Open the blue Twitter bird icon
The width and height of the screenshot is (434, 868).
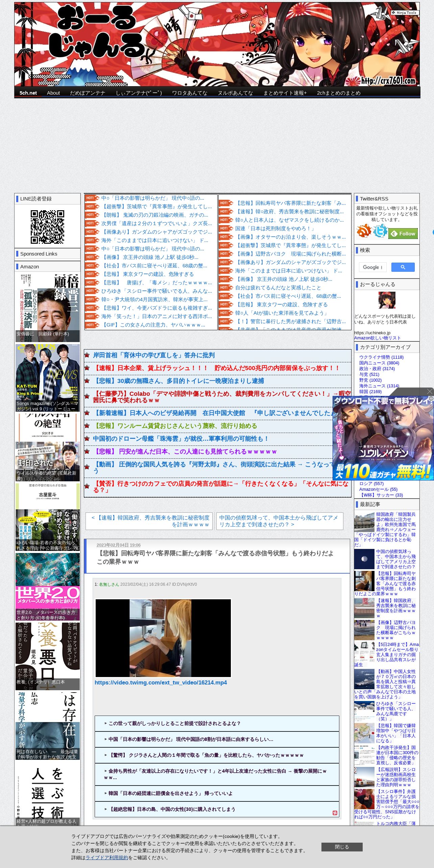pos(380,231)
